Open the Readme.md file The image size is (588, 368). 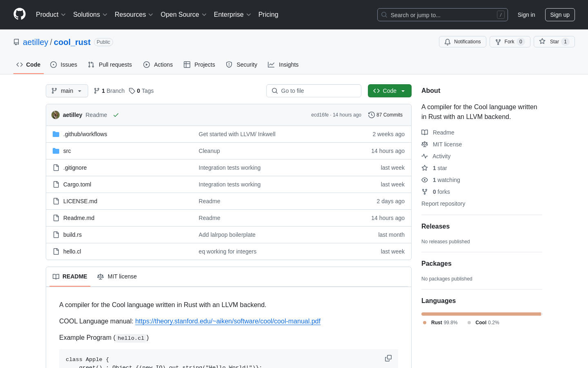click(x=79, y=218)
